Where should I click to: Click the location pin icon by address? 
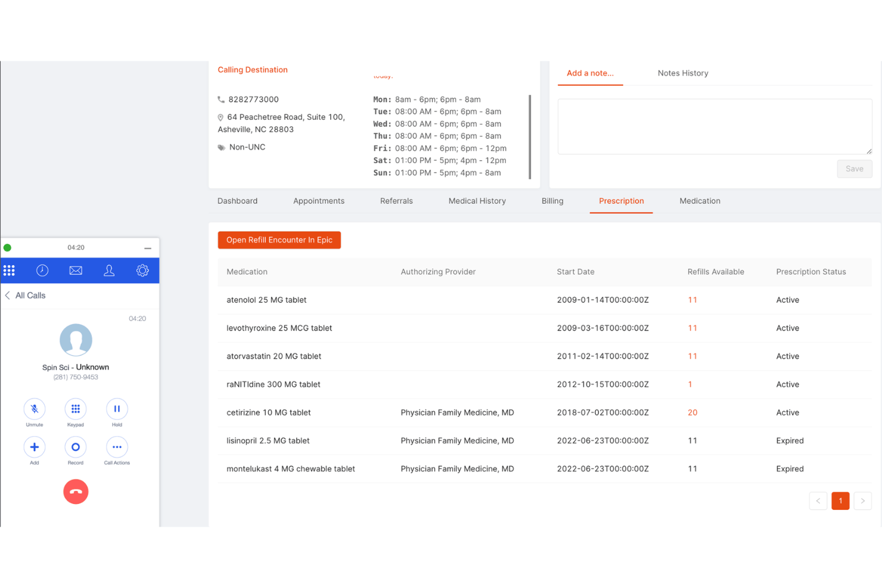point(220,117)
